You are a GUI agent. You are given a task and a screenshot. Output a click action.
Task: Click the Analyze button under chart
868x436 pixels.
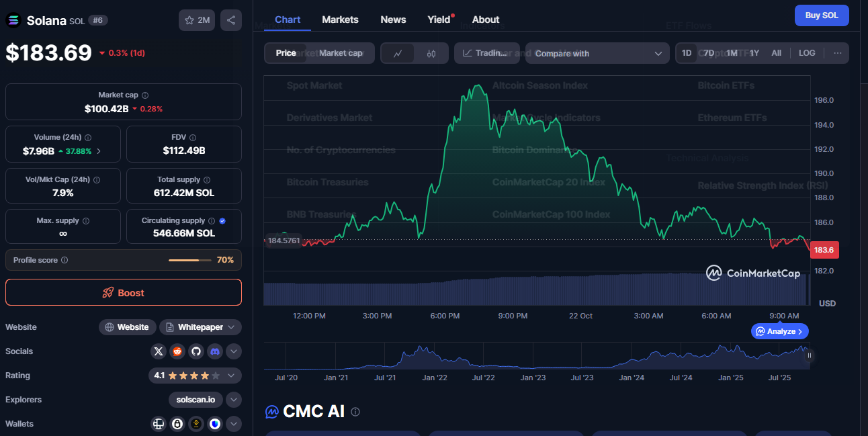pyautogui.click(x=780, y=331)
